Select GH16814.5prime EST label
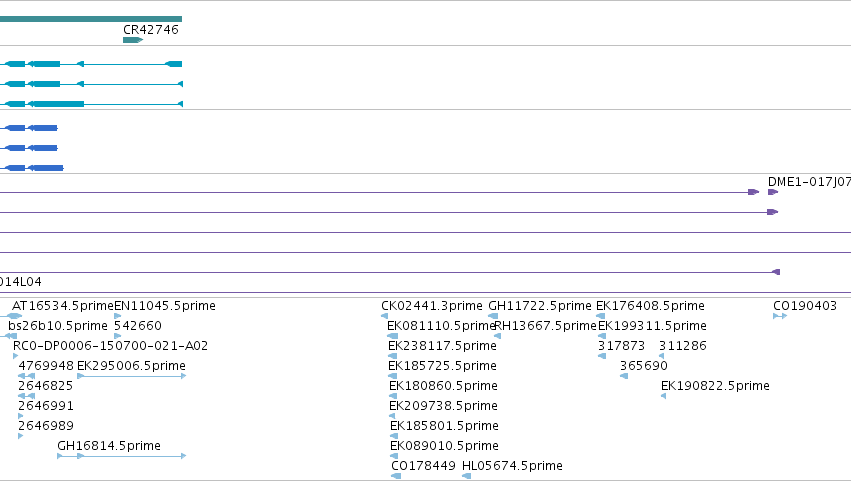The height and width of the screenshot is (481, 851). (x=109, y=446)
